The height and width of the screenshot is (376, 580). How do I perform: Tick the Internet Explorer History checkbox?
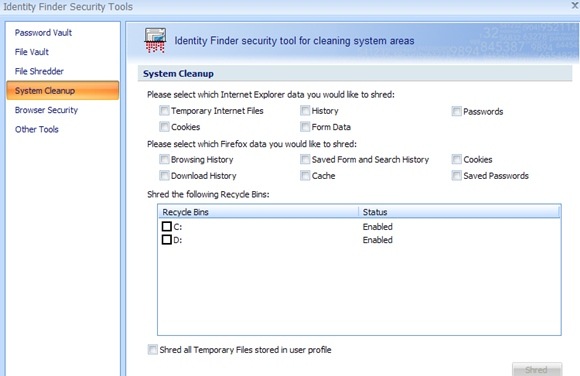point(305,111)
